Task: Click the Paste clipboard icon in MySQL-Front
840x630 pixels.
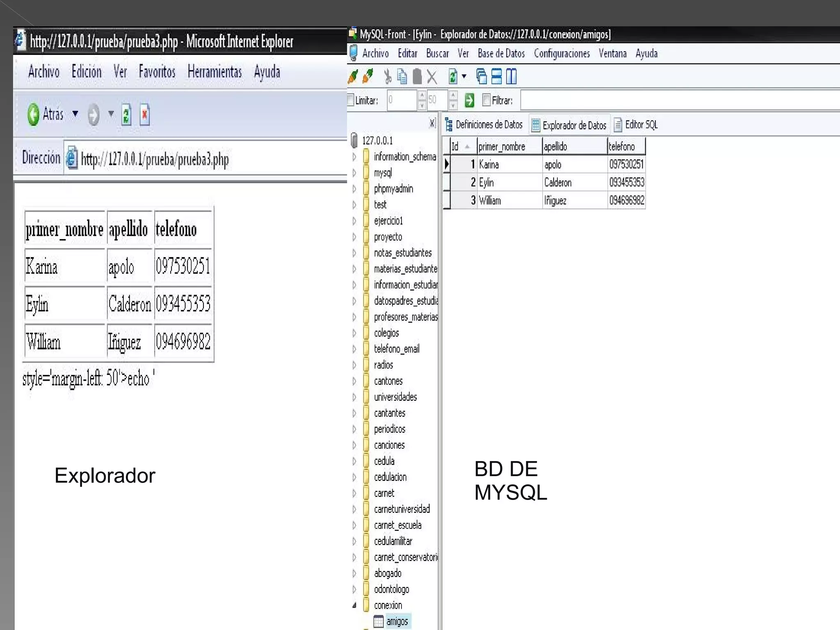Action: tap(417, 76)
